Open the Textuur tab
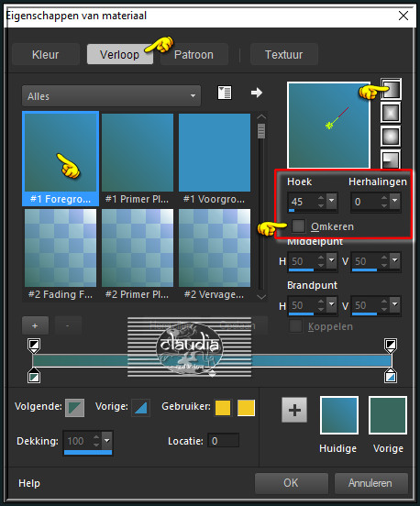This screenshot has width=420, height=506. 284,54
